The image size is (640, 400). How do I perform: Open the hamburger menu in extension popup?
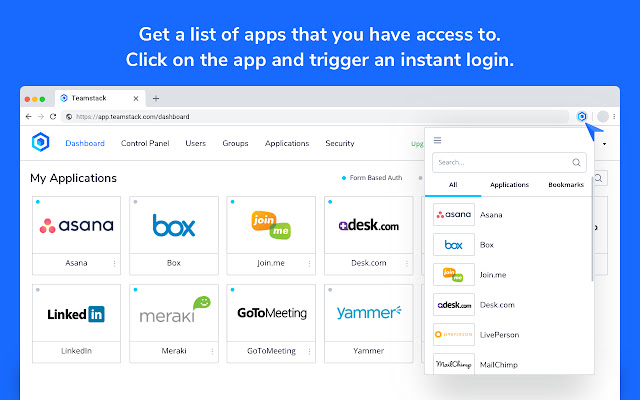438,140
